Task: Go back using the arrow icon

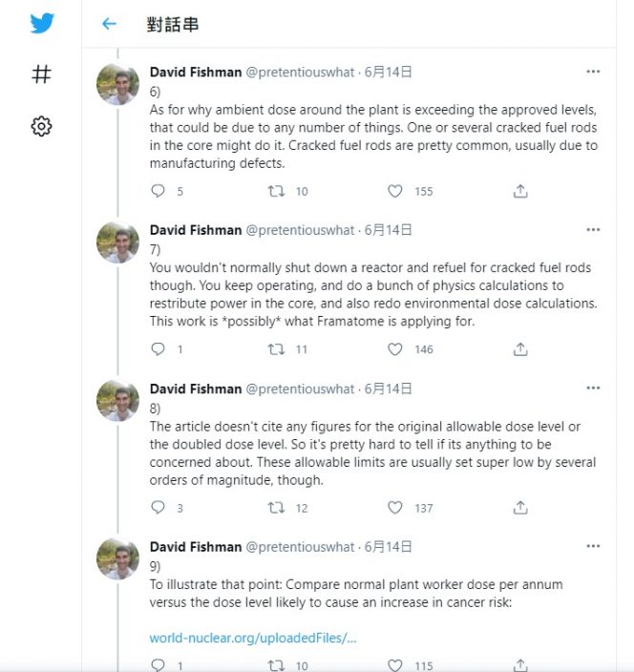Action: [109, 24]
